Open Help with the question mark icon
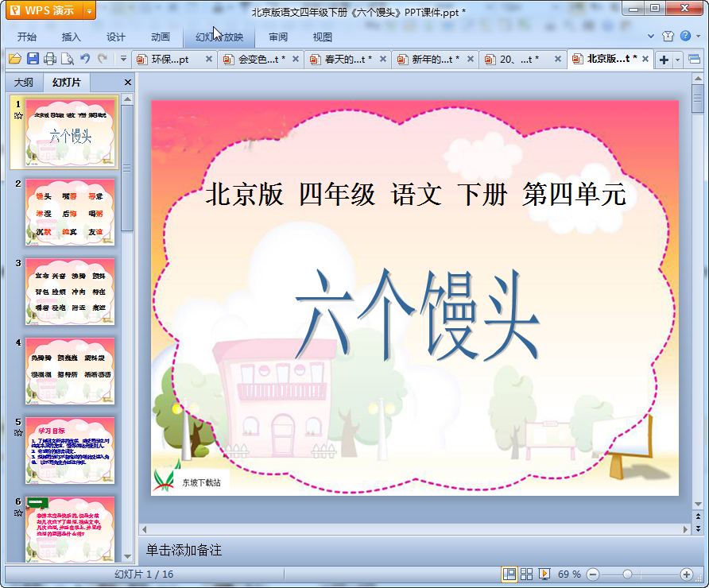Screen dimensions: 709x588 (x=685, y=36)
